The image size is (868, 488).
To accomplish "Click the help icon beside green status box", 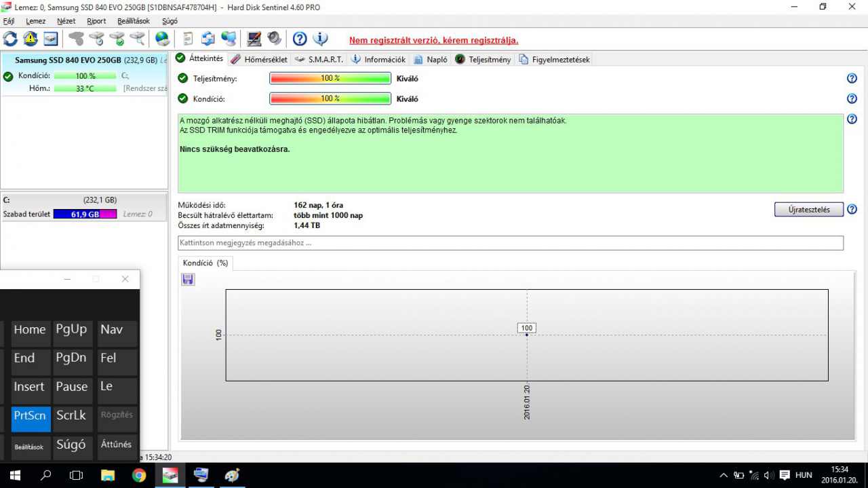I will (852, 119).
